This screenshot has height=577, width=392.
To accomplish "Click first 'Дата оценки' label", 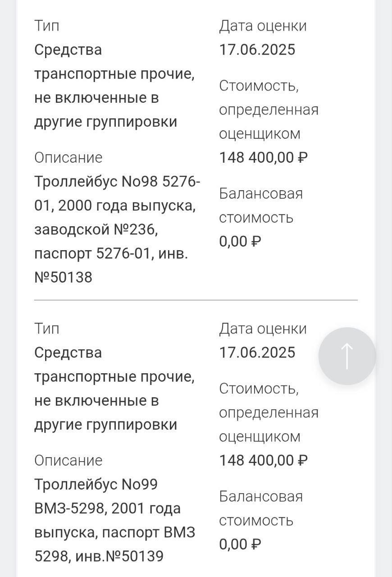I will [x=263, y=26].
